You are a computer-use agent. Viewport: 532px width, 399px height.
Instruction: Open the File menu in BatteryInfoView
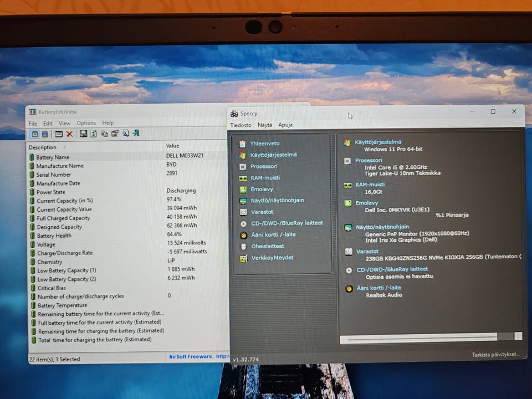click(x=33, y=124)
